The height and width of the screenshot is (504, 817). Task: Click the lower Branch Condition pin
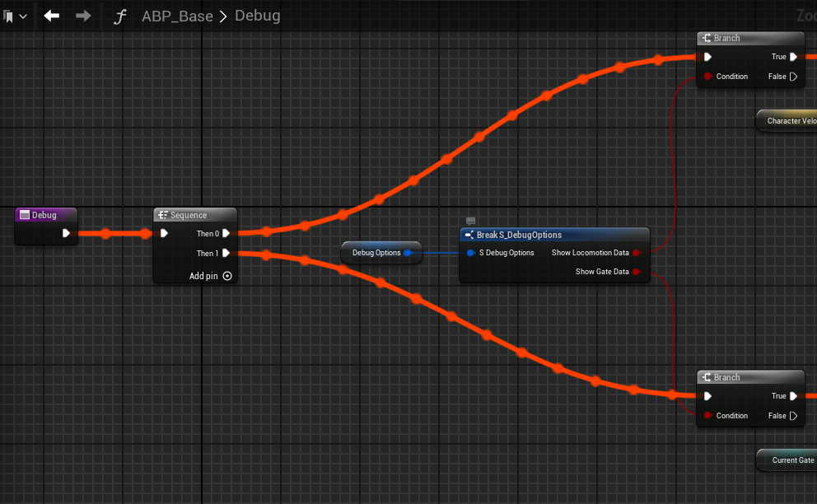coord(707,415)
